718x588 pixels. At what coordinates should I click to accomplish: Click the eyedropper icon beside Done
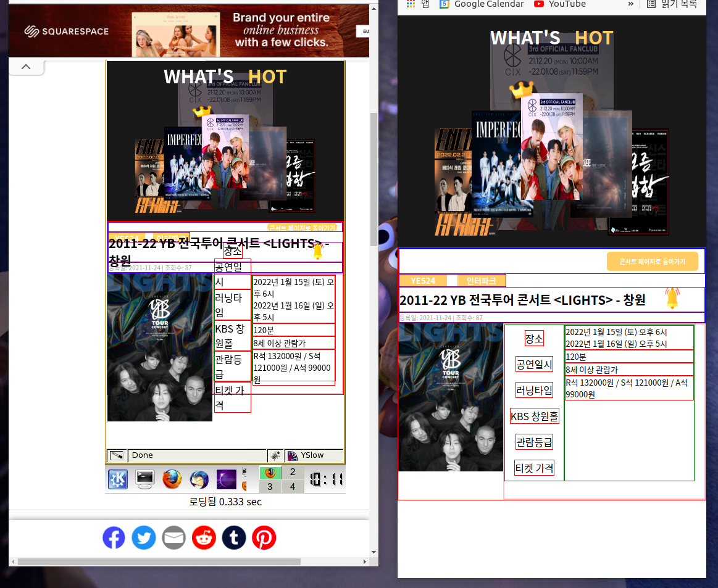[116, 455]
